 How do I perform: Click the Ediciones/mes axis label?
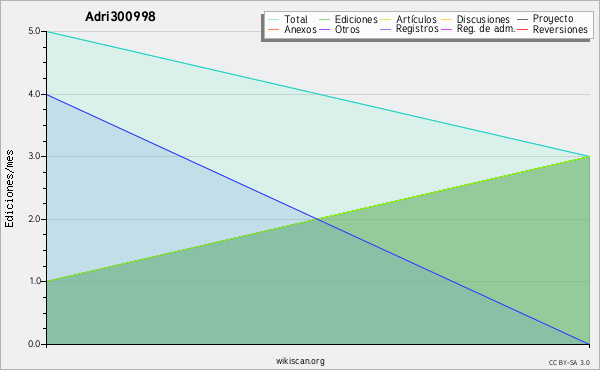click(x=9, y=188)
